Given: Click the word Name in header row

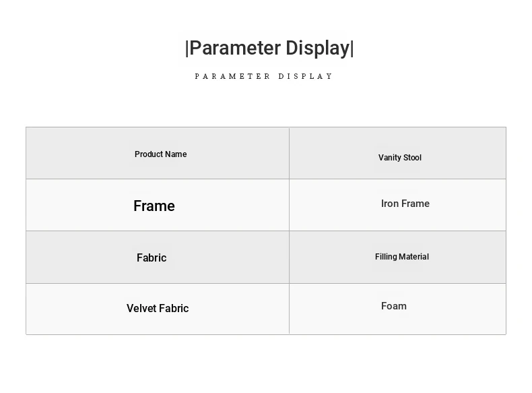Looking at the screenshot, I should 176,154.
